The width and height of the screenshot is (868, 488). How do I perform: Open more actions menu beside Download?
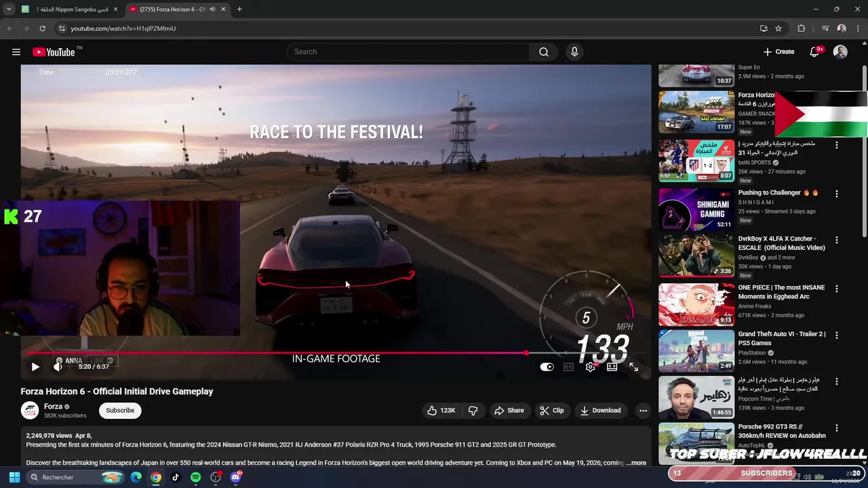click(x=643, y=410)
